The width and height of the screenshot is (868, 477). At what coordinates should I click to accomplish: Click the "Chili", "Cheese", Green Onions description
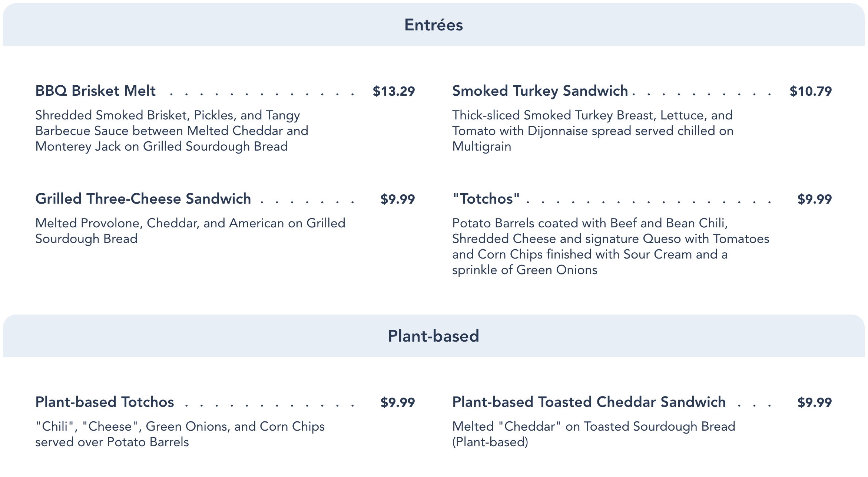pos(180,434)
